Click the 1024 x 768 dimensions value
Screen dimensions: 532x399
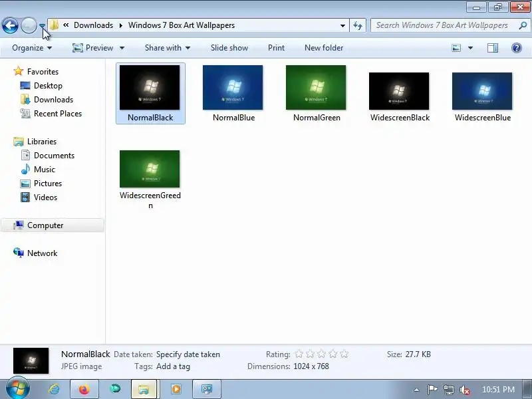click(311, 366)
